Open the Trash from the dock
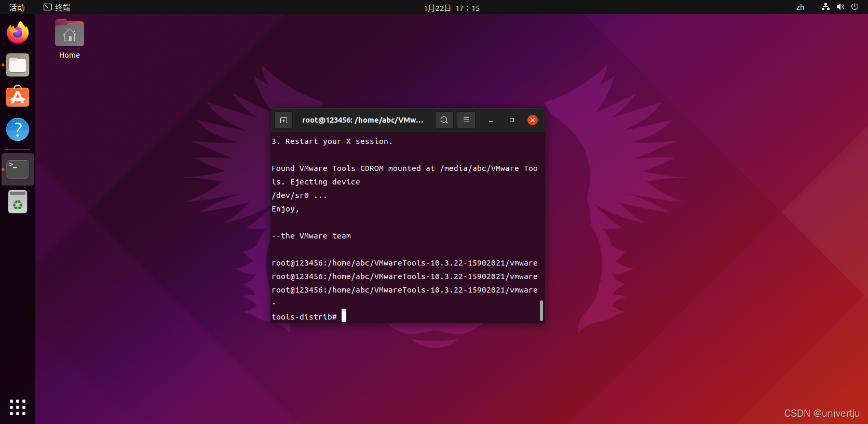Viewport: 868px width, 424px height. [18, 202]
